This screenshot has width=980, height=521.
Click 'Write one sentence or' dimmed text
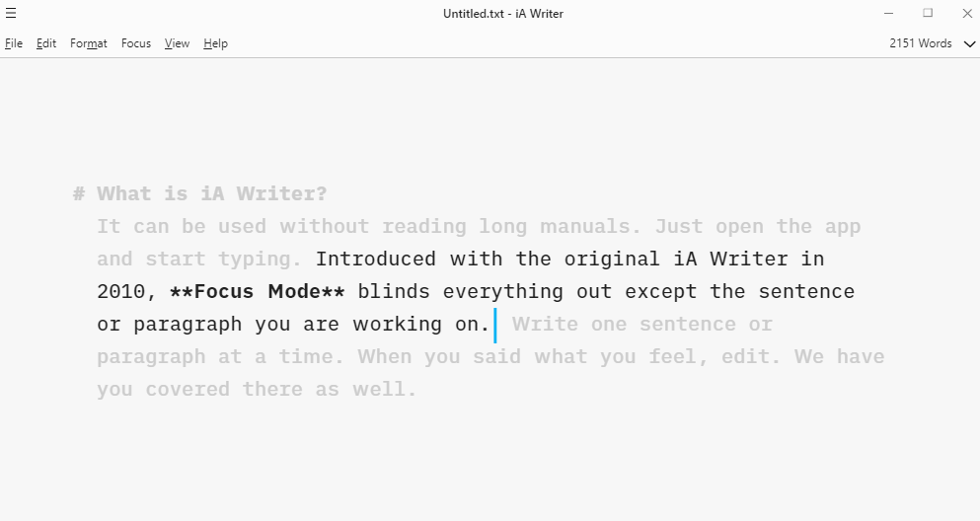(642, 325)
